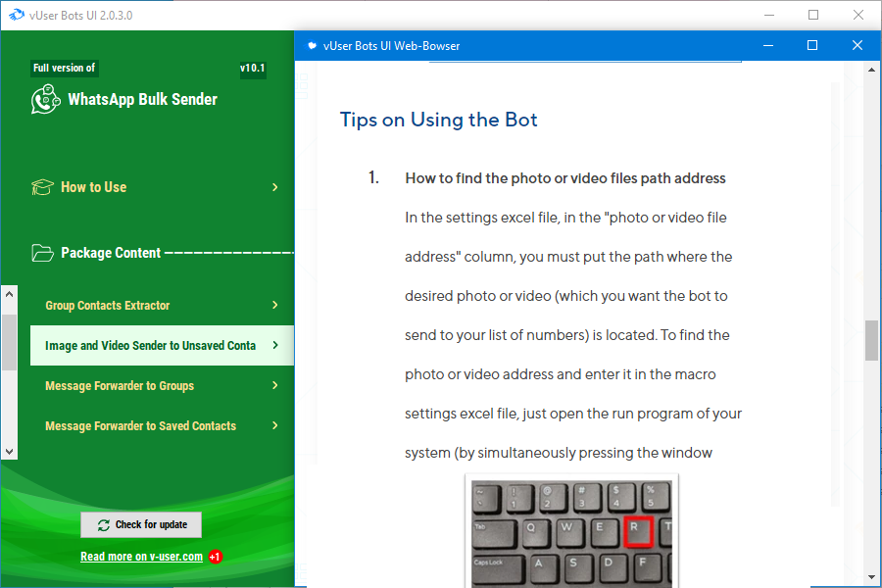Click the Package Content heading

[111, 253]
